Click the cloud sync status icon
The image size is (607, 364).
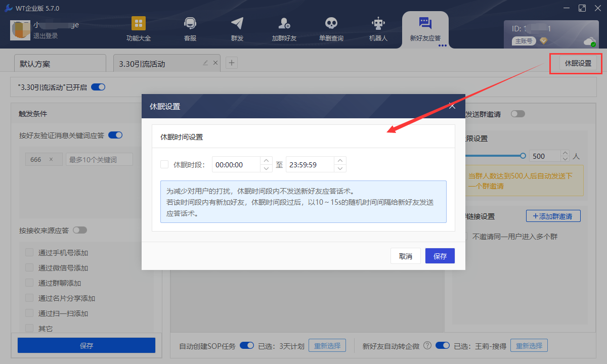click(x=589, y=41)
